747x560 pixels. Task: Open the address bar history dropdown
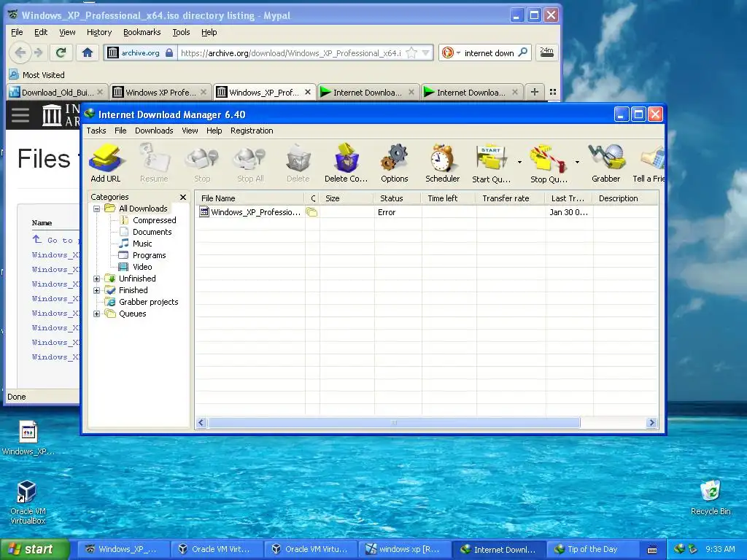pyautogui.click(x=426, y=52)
